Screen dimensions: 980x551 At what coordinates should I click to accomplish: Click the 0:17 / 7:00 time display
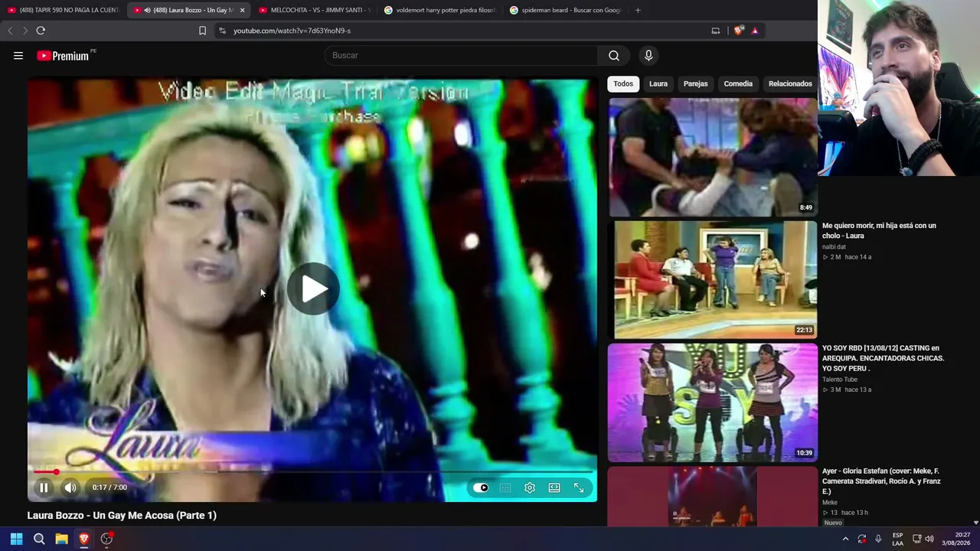click(x=109, y=487)
